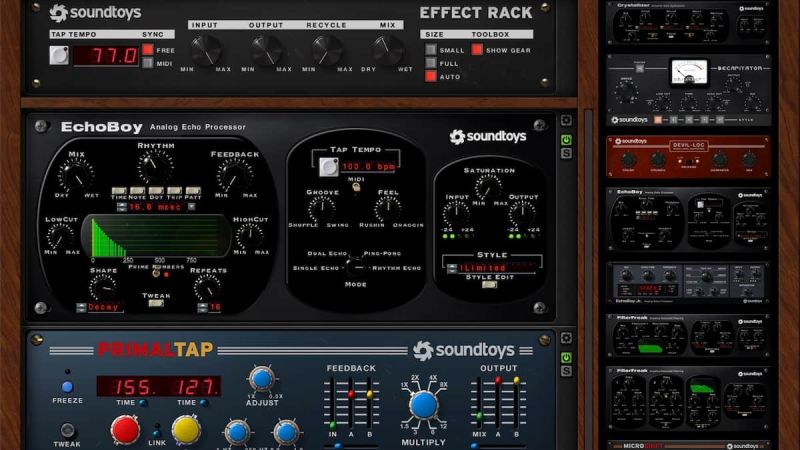This screenshot has width=800, height=450.
Task: Click the echo Mode selector knob
Action: click(356, 266)
